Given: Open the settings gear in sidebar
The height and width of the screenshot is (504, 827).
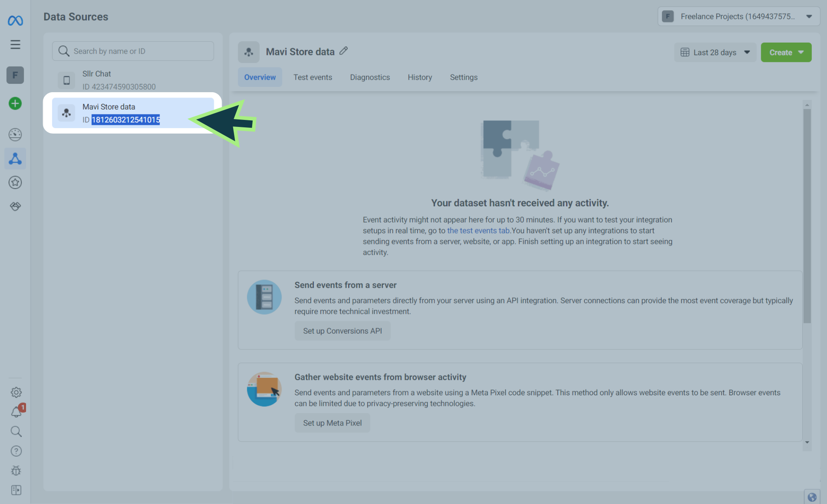Looking at the screenshot, I should (x=16, y=392).
